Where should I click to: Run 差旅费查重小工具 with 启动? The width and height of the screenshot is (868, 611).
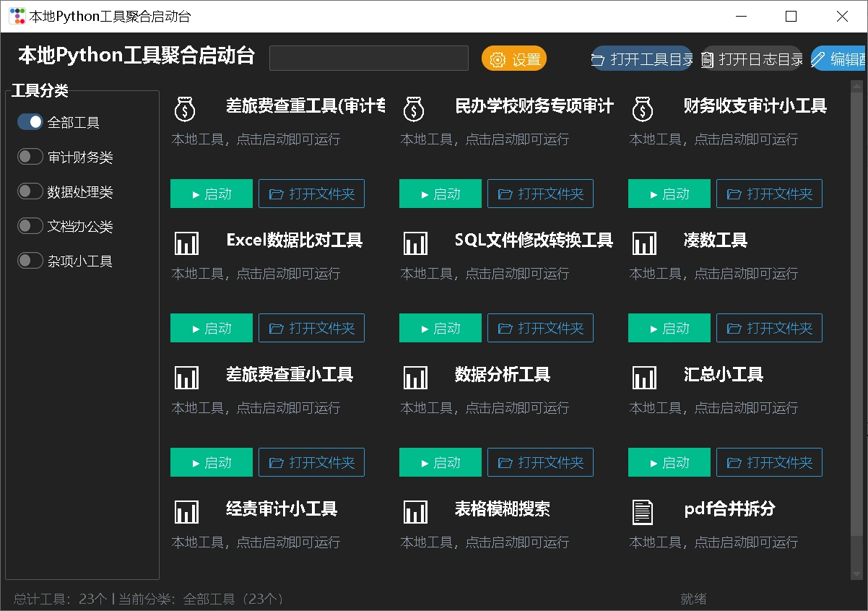pos(212,462)
